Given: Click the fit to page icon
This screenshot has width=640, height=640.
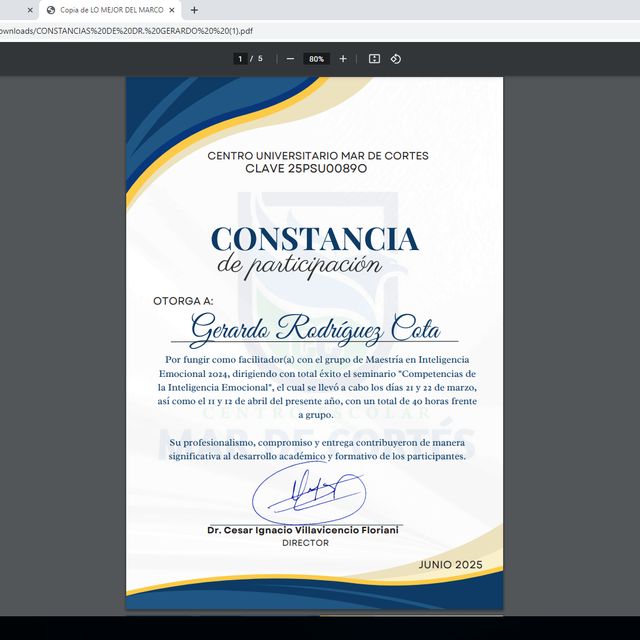Looking at the screenshot, I should pyautogui.click(x=374, y=59).
